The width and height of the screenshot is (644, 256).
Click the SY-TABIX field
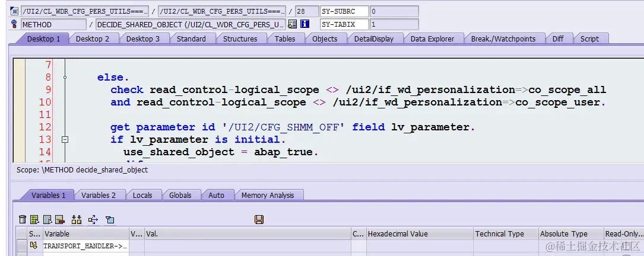(x=344, y=25)
